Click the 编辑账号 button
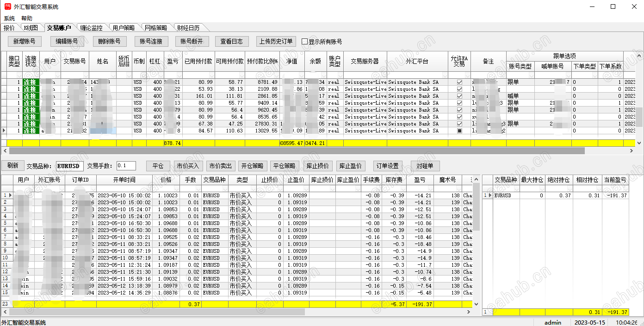644x326 pixels. tap(67, 41)
